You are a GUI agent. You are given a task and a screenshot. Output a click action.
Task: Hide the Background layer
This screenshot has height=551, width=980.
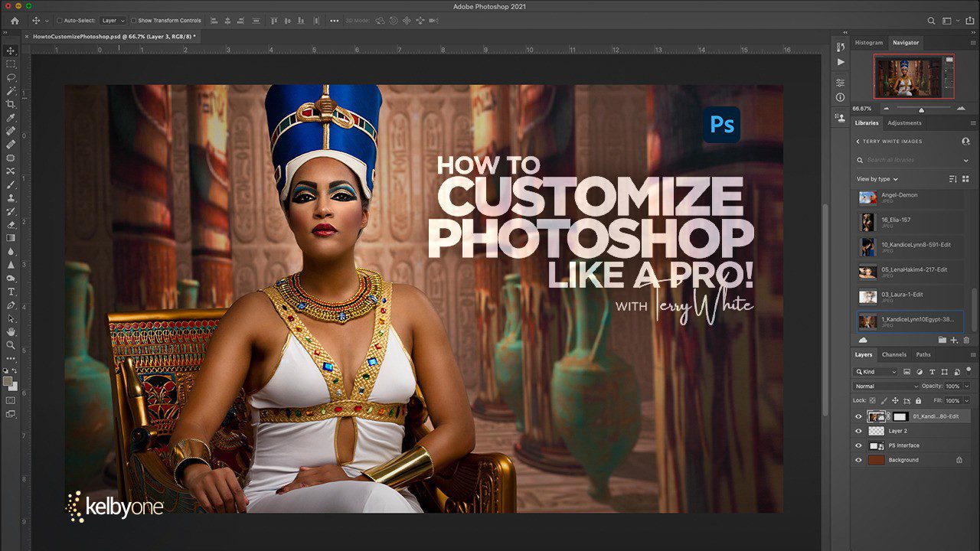(858, 460)
